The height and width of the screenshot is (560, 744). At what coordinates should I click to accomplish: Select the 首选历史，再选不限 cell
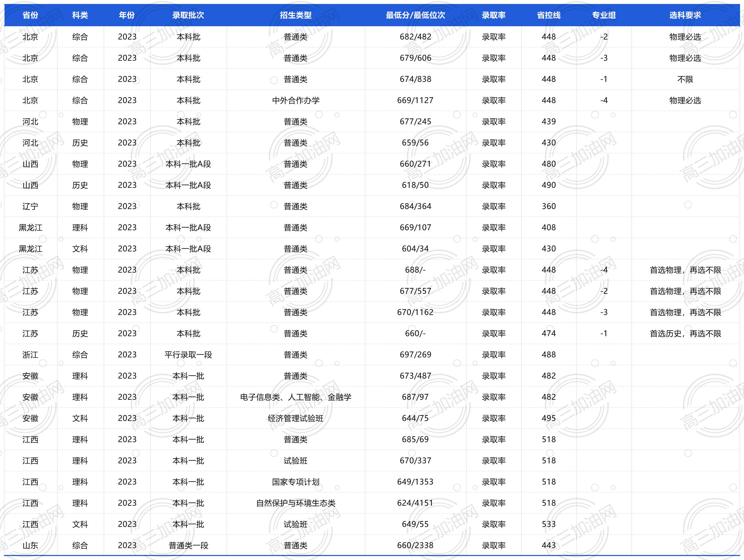click(x=685, y=333)
